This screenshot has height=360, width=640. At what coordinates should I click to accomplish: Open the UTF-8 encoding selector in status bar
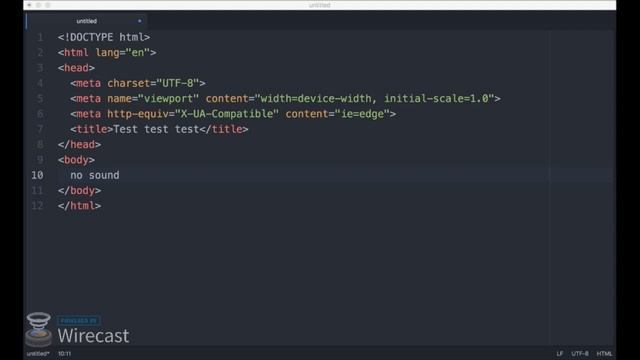tap(580, 353)
